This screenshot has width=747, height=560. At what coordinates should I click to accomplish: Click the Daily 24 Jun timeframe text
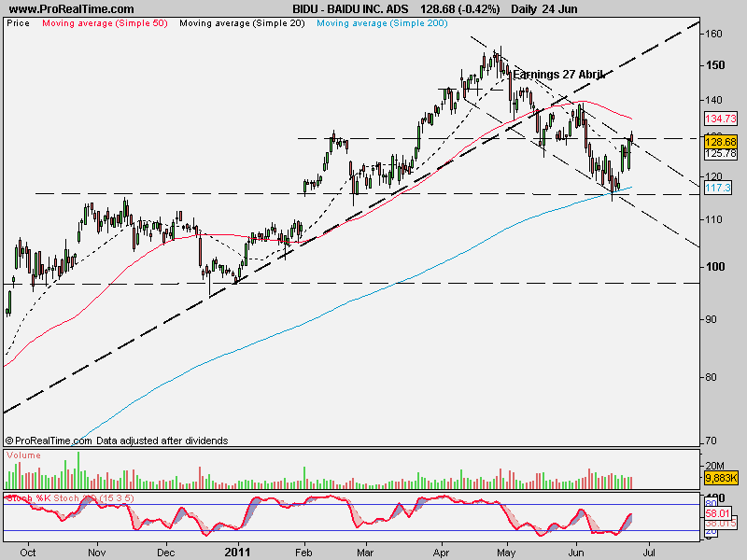tap(544, 9)
